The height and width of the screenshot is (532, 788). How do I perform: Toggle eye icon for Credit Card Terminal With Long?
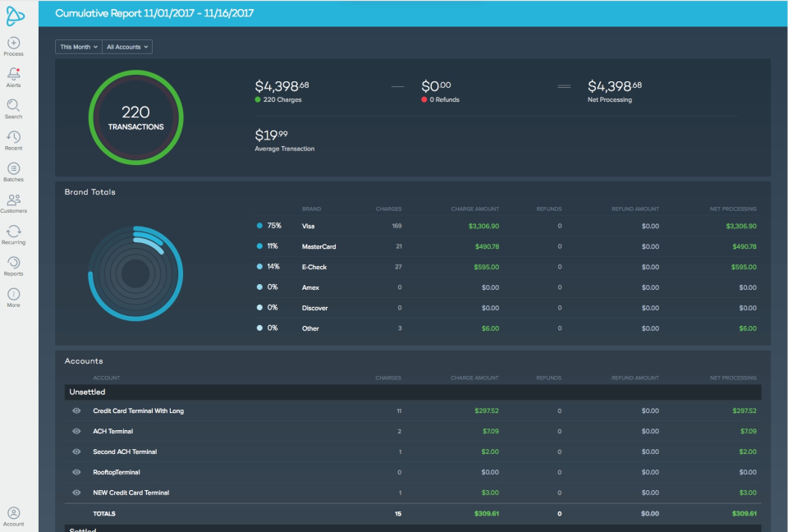[x=76, y=410]
